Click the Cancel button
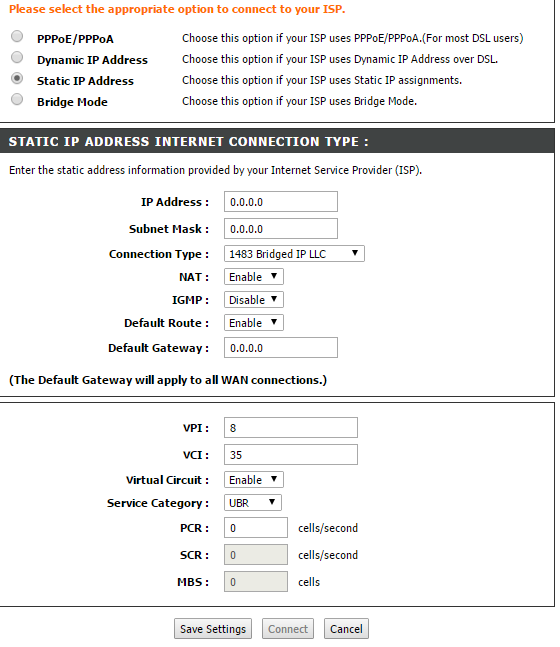The width and height of the screenshot is (560, 647). [x=346, y=629]
